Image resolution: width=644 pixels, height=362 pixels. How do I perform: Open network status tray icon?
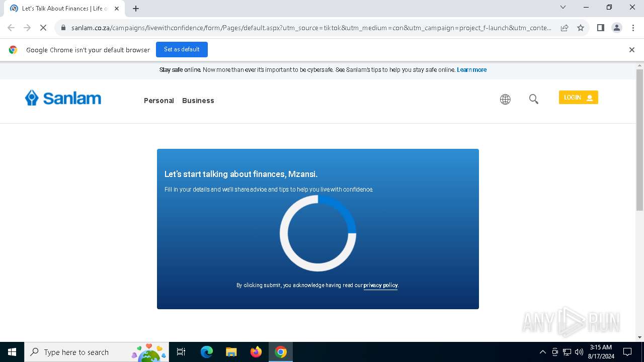(567, 352)
